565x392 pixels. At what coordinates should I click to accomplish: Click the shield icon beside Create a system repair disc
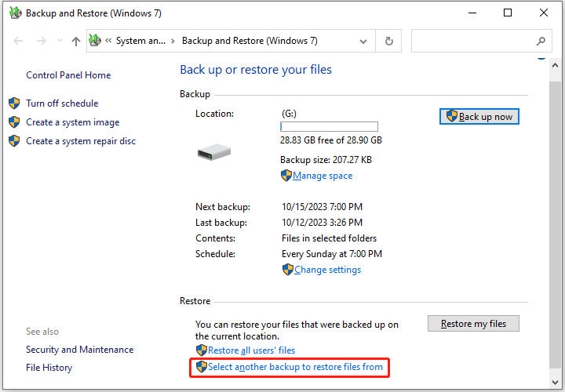[x=14, y=141]
